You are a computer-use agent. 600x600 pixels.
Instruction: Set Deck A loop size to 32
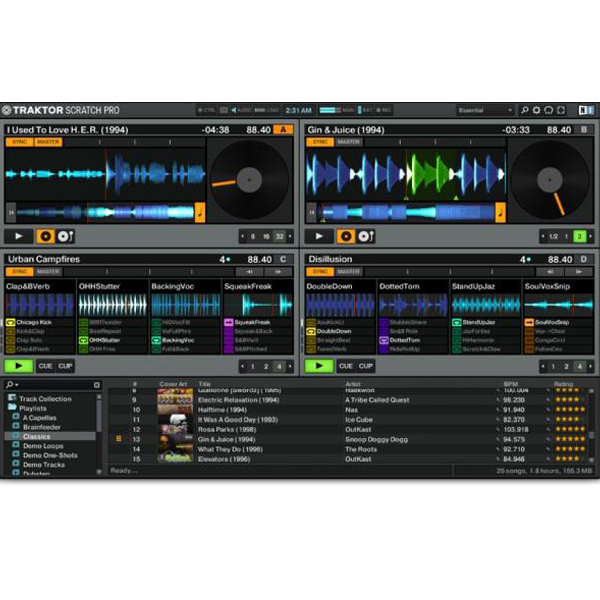279,236
